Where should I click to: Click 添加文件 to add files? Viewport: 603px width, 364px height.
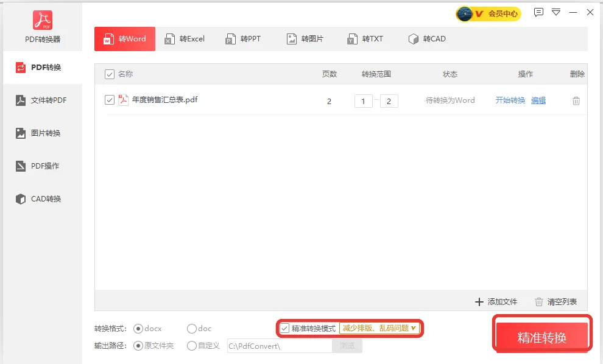(x=496, y=302)
